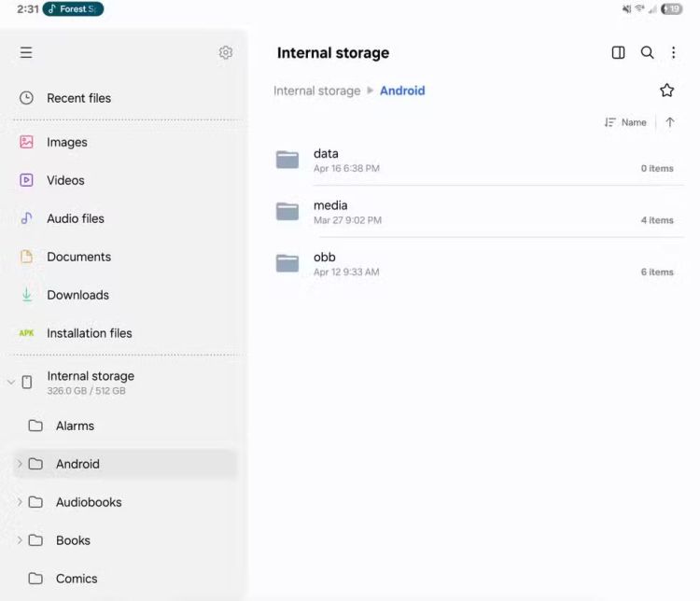This screenshot has width=700, height=601.
Task: Open the settings gear icon
Action: click(225, 53)
